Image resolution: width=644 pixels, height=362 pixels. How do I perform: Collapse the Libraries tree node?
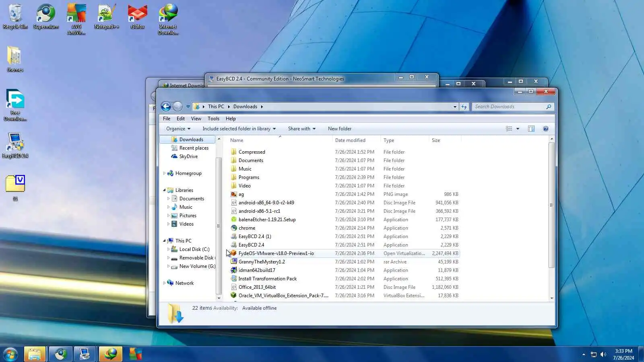(x=164, y=190)
